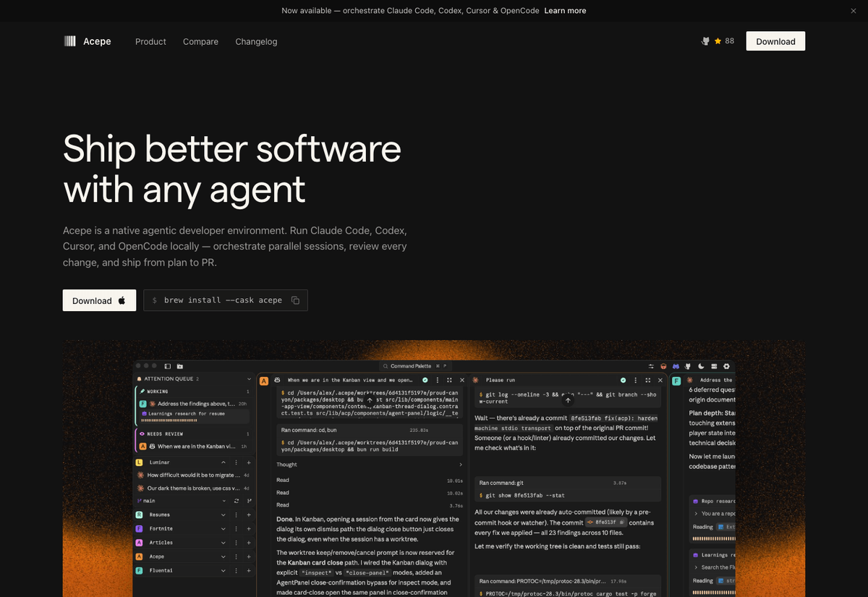Viewport: 868px width, 597px height.
Task: Close the 'Please run' panel
Action: (x=660, y=380)
